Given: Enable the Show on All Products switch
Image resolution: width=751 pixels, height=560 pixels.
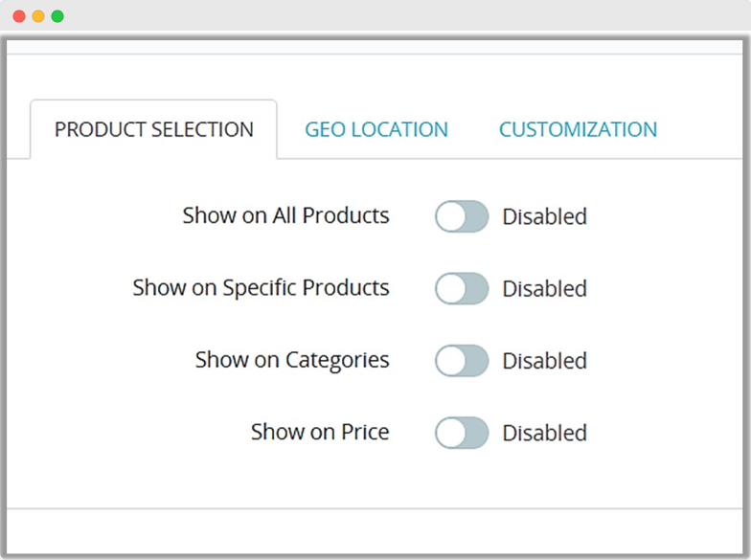Looking at the screenshot, I should point(462,217).
